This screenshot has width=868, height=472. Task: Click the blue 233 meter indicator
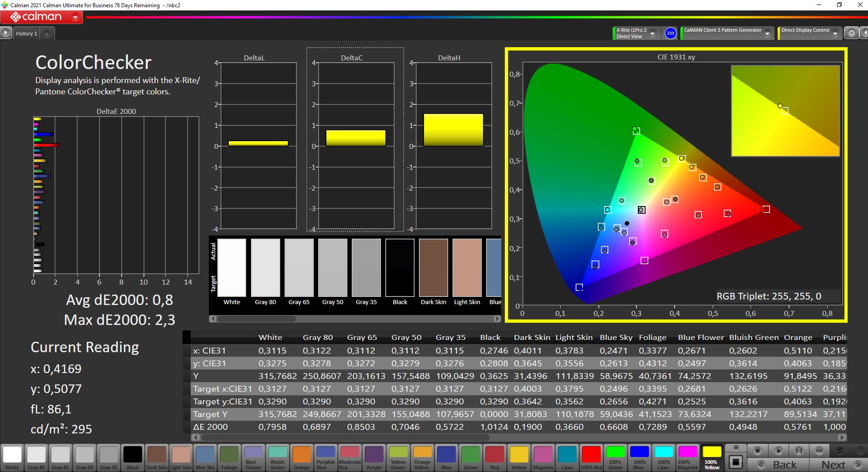pyautogui.click(x=670, y=33)
